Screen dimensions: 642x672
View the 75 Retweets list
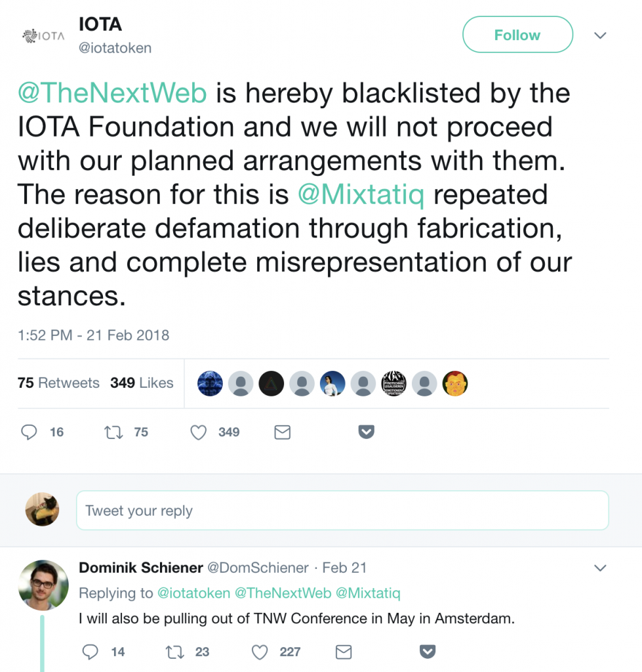(58, 383)
